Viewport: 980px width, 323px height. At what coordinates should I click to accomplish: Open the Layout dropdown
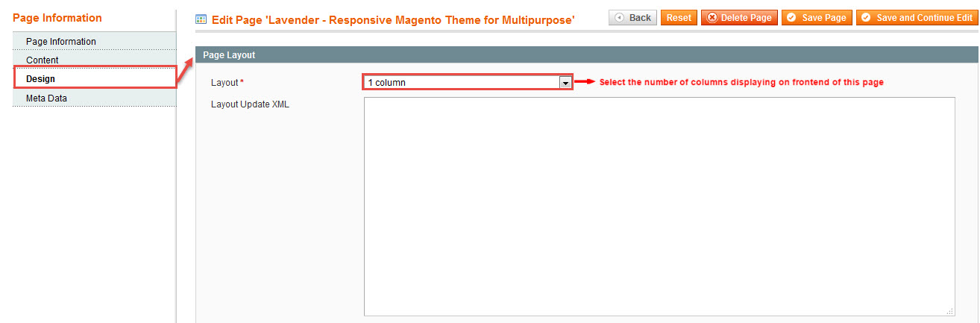468,83
